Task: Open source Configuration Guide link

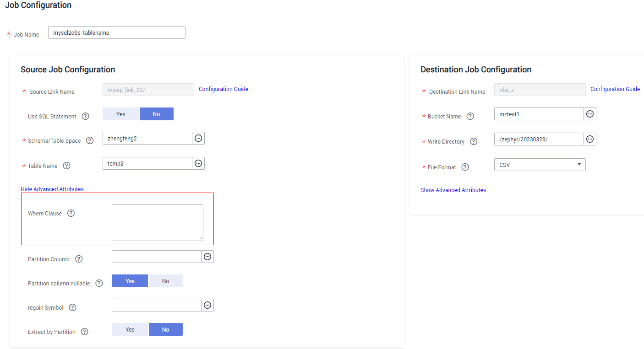Action: click(224, 89)
